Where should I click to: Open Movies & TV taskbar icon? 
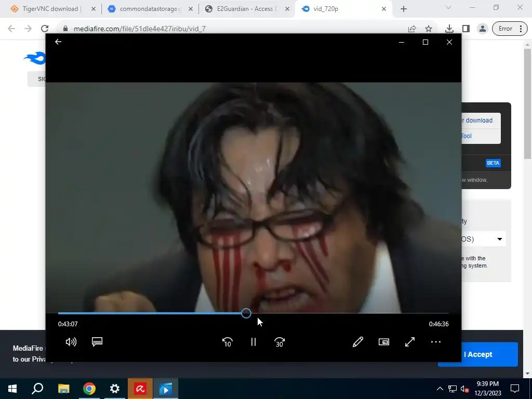pyautogui.click(x=166, y=389)
